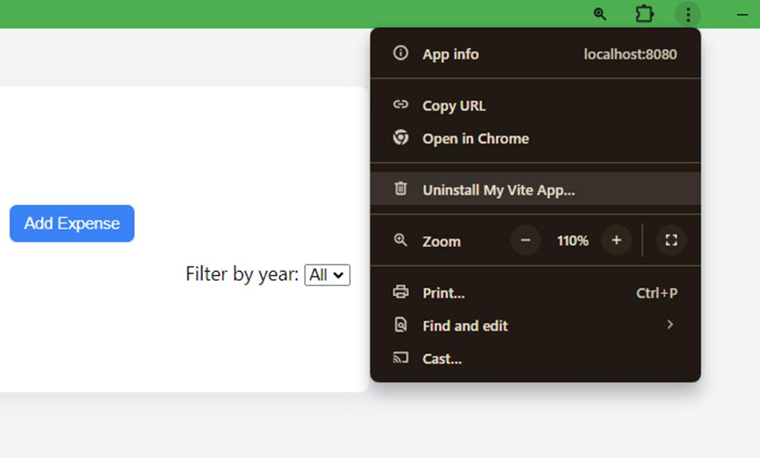Viewport: 760px width, 458px height.
Task: Click the printer icon
Action: coord(401,293)
